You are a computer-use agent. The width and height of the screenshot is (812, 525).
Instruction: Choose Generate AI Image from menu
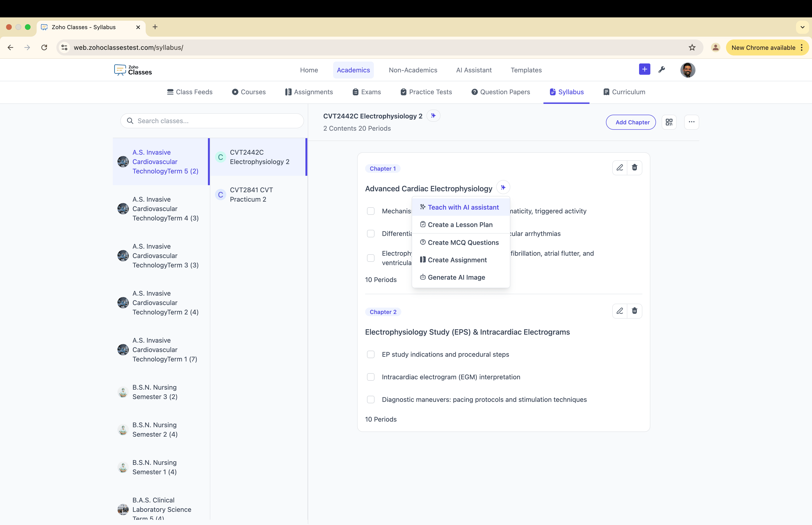pos(456,278)
